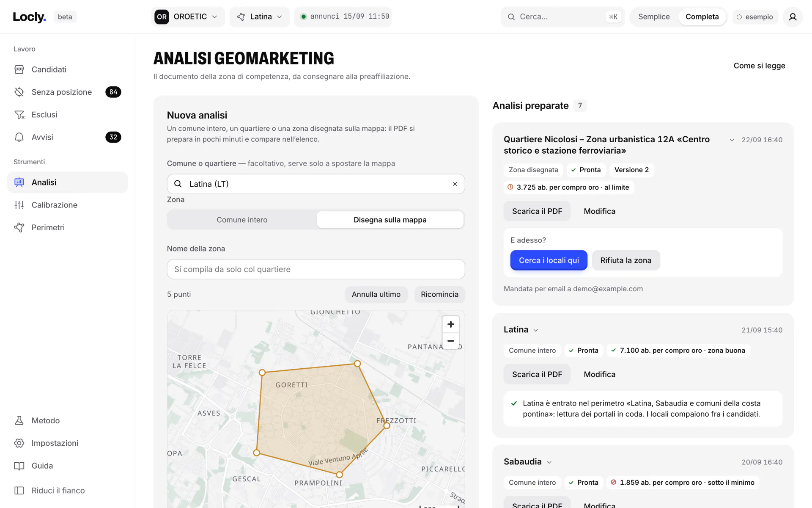Open the OROETIC organization dropdown

pos(188,17)
